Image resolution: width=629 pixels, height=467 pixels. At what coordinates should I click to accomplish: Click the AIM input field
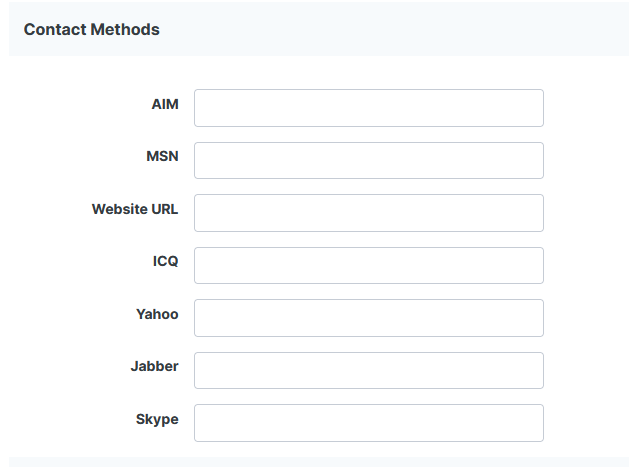pos(368,108)
